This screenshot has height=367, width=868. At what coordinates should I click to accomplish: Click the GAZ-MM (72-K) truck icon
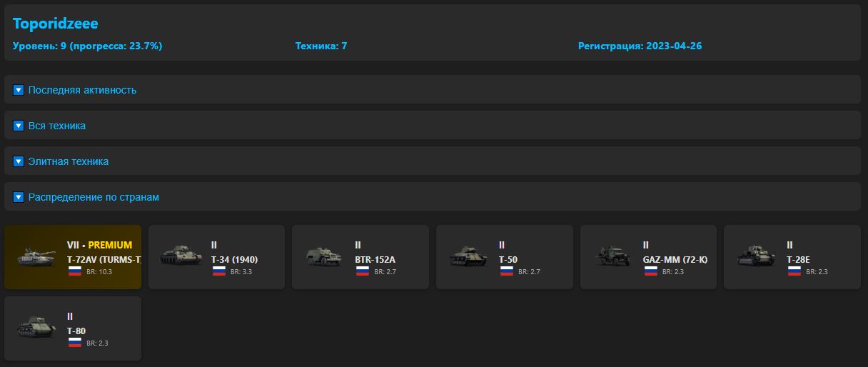pos(612,257)
